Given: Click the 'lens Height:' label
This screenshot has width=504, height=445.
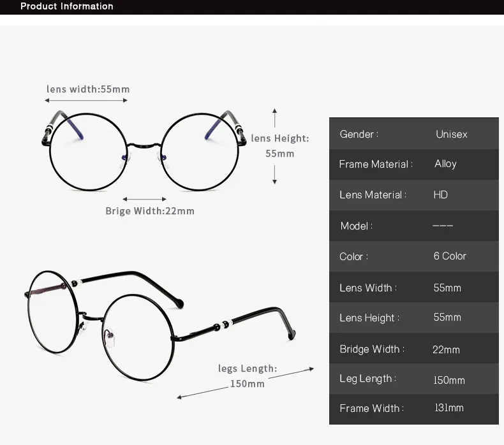Looking at the screenshot, I should (x=280, y=138).
